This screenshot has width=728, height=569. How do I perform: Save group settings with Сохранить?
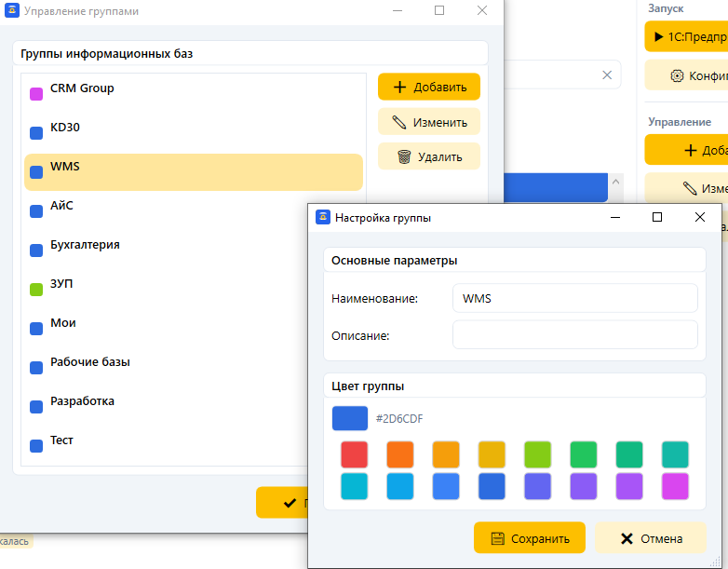(530, 538)
